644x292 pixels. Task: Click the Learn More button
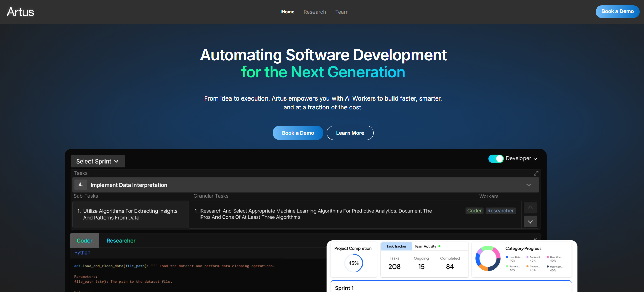(x=350, y=133)
